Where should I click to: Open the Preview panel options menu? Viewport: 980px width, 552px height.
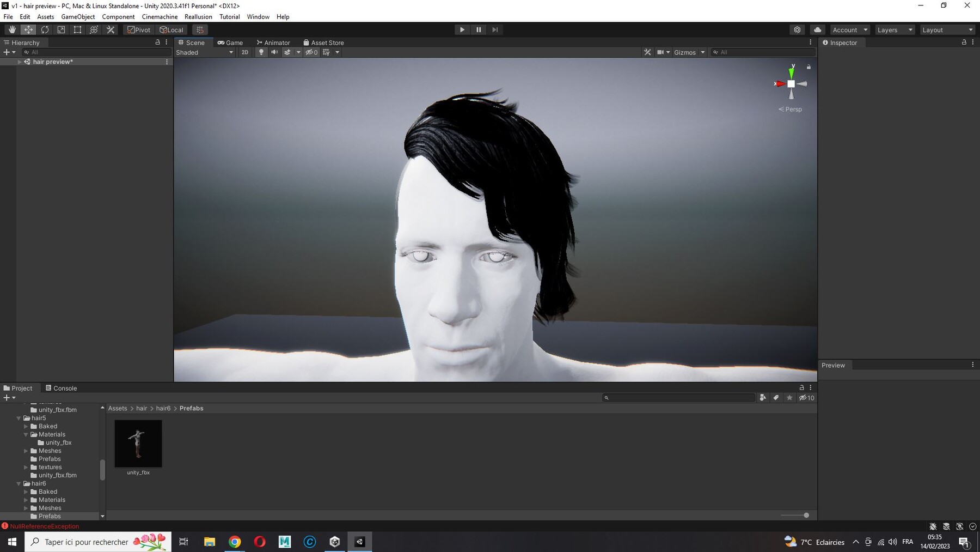[x=973, y=365]
